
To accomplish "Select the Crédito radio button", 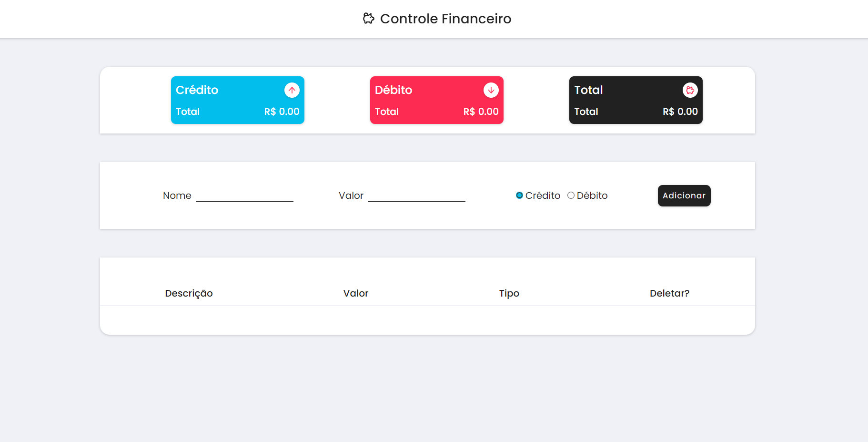I will (x=519, y=195).
